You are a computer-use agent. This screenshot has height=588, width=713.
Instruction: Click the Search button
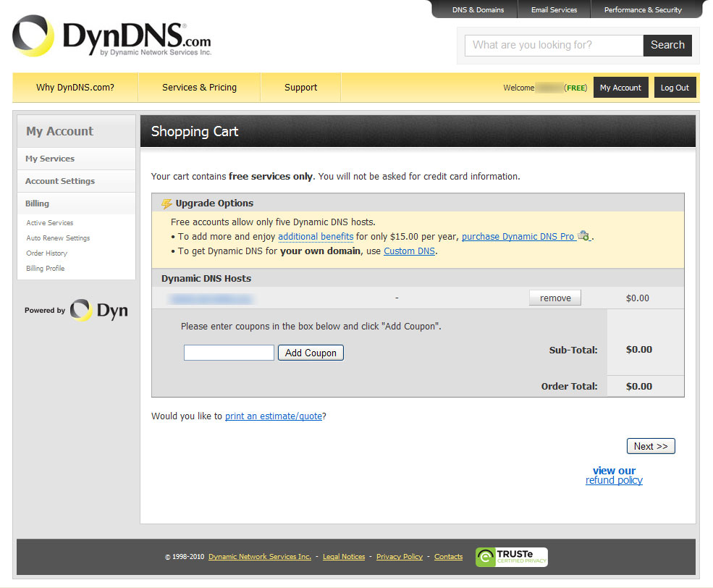[x=667, y=45]
